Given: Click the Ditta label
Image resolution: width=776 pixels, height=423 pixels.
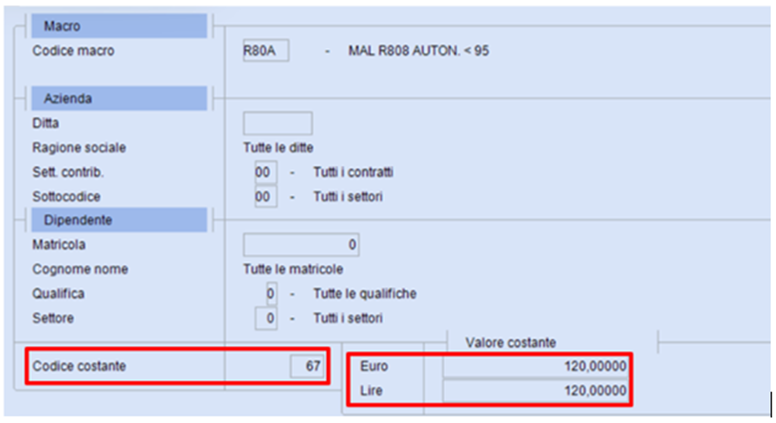Looking at the screenshot, I should 46,123.
